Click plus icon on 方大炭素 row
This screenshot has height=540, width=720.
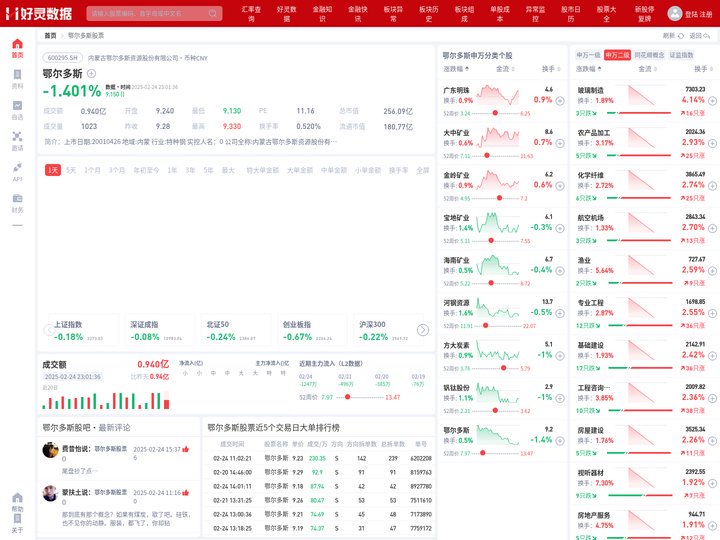[x=560, y=356]
